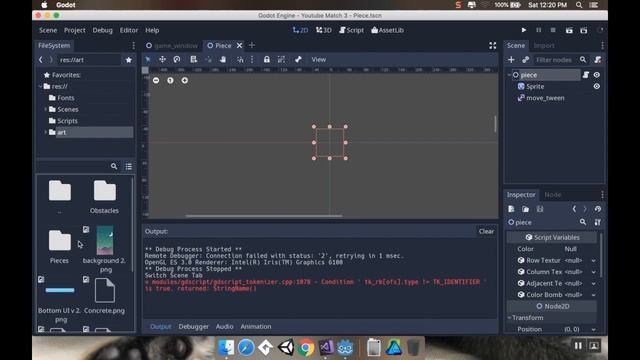The image size is (640, 360).
Task: Add a new child node
Action: [511, 60]
